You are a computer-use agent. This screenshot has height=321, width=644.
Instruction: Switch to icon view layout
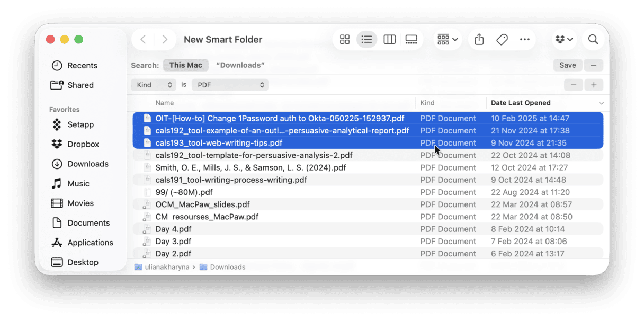click(x=345, y=39)
